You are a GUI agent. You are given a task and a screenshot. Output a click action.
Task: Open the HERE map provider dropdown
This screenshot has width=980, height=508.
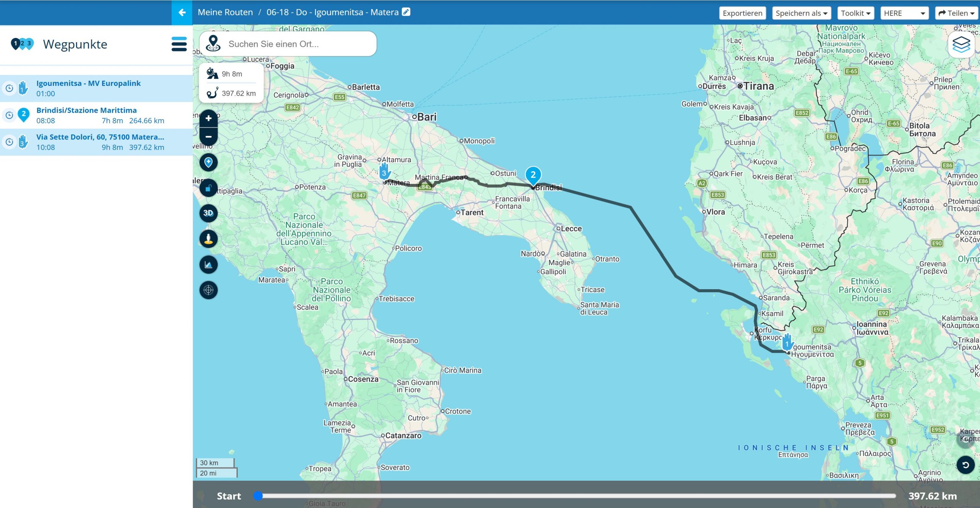pos(904,13)
